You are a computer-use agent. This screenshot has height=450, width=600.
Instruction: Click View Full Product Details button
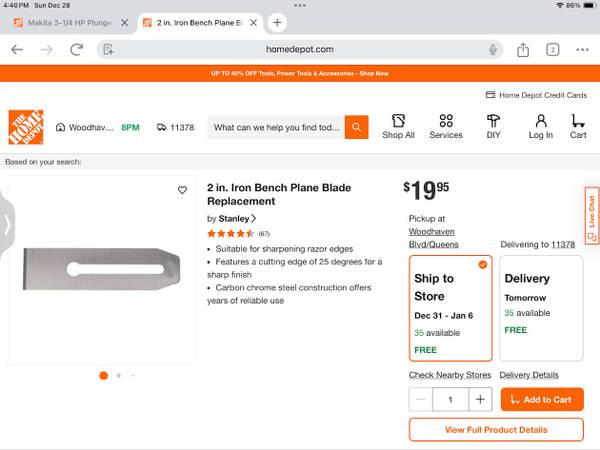click(x=496, y=430)
